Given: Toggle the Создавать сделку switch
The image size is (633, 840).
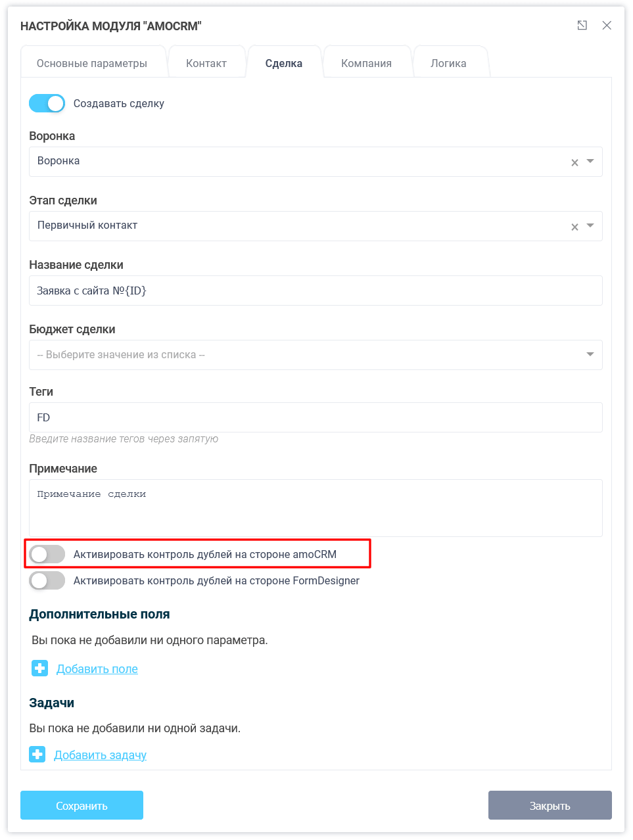Looking at the screenshot, I should (x=47, y=103).
